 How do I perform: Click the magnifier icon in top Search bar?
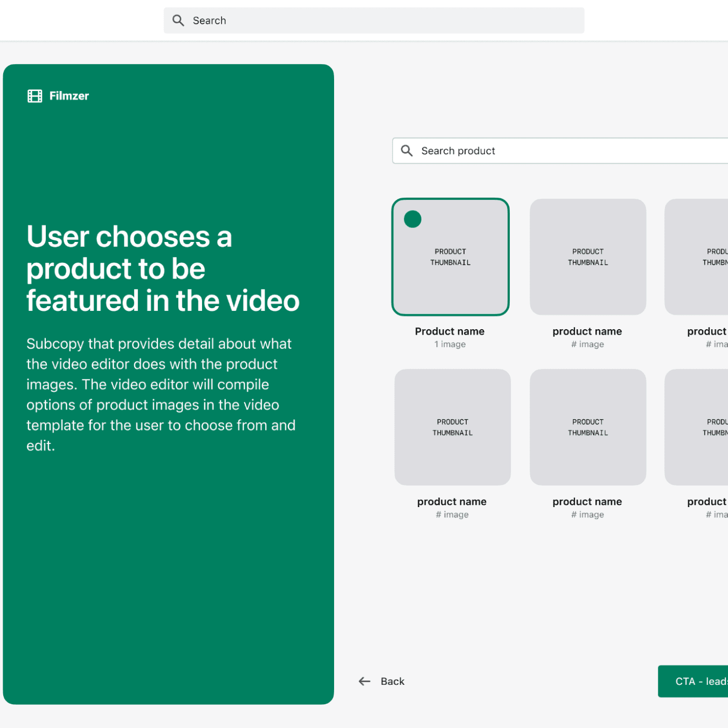pyautogui.click(x=178, y=20)
